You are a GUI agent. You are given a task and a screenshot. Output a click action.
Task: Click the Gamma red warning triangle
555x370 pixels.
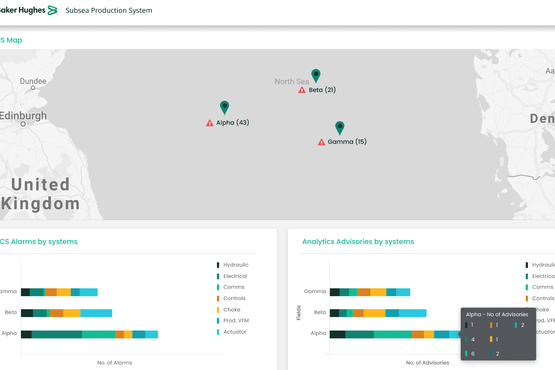[321, 142]
